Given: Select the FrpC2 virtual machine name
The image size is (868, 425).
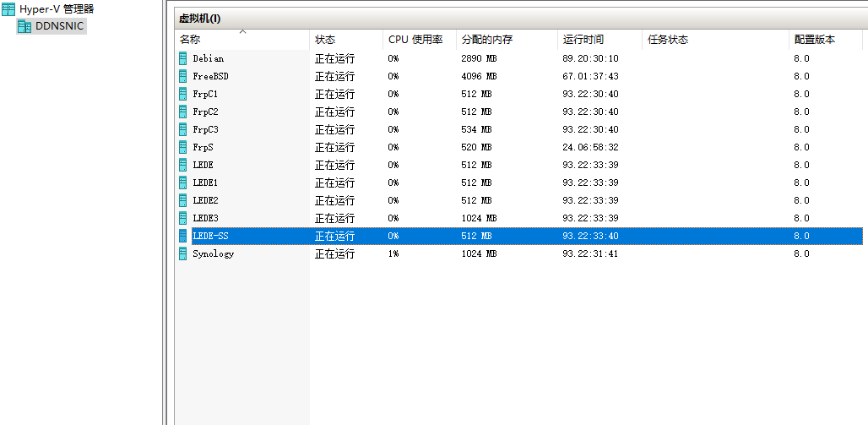Looking at the screenshot, I should 205,112.
